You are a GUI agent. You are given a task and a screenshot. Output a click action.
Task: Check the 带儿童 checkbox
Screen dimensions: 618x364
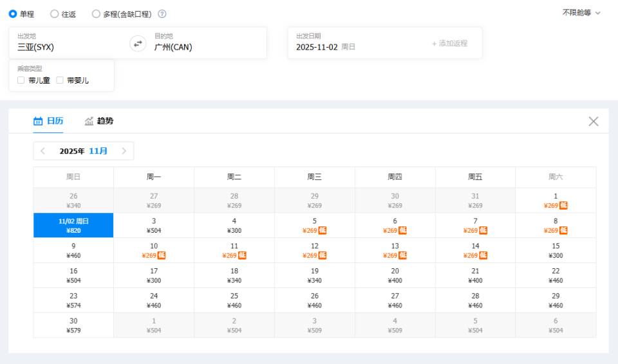pyautogui.click(x=21, y=80)
